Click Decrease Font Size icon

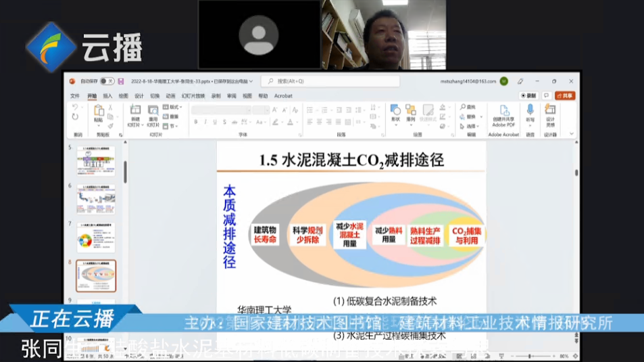pos(284,110)
